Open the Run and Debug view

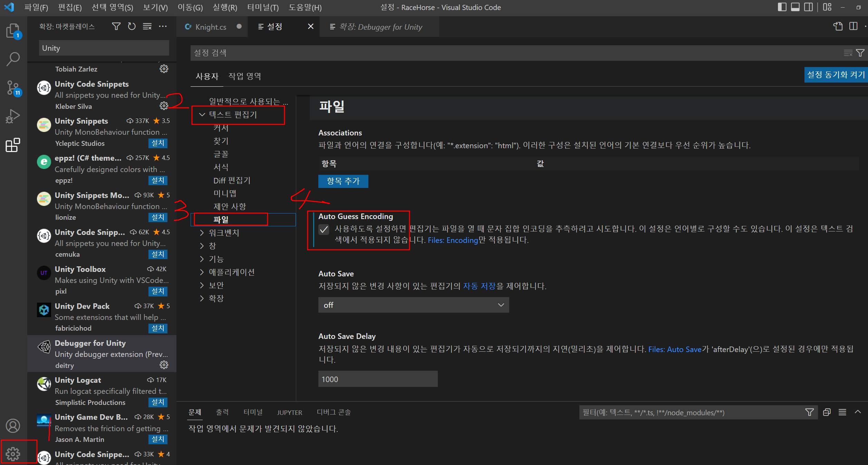[x=13, y=116]
